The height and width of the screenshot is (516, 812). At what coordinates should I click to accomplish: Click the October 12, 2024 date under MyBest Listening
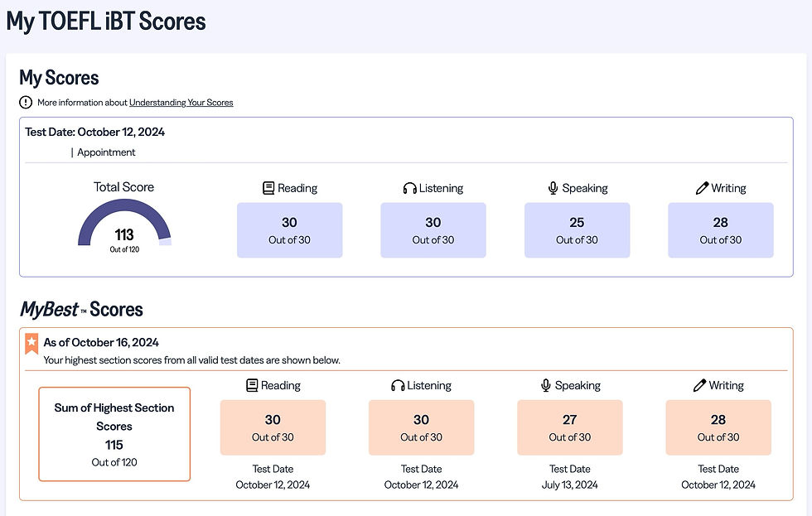click(x=421, y=485)
